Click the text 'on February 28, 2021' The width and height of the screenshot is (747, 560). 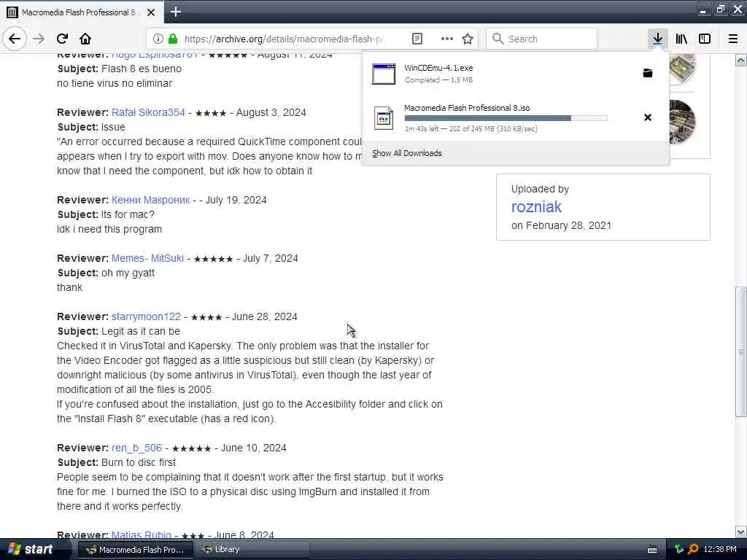[561, 226]
